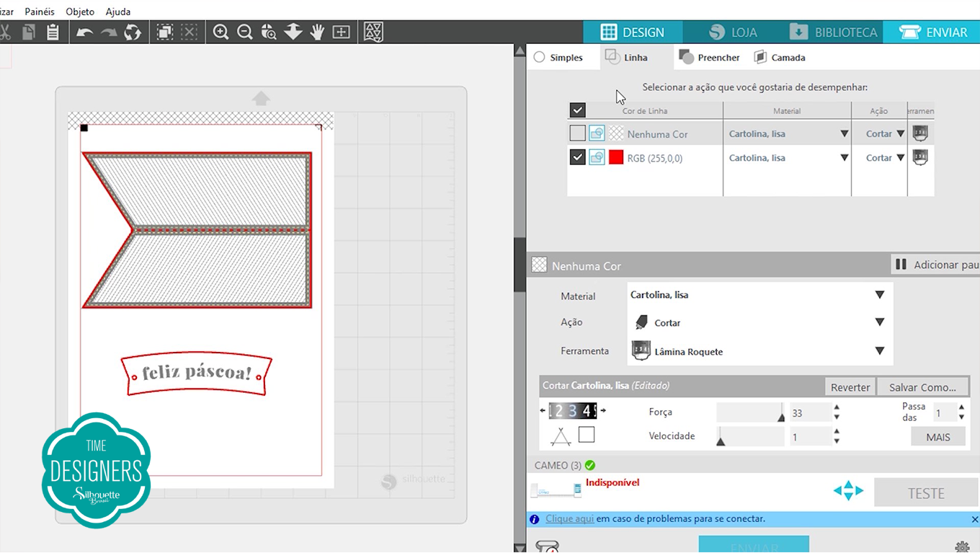Switch to the BIBLIOTECA tab

pyautogui.click(x=833, y=32)
